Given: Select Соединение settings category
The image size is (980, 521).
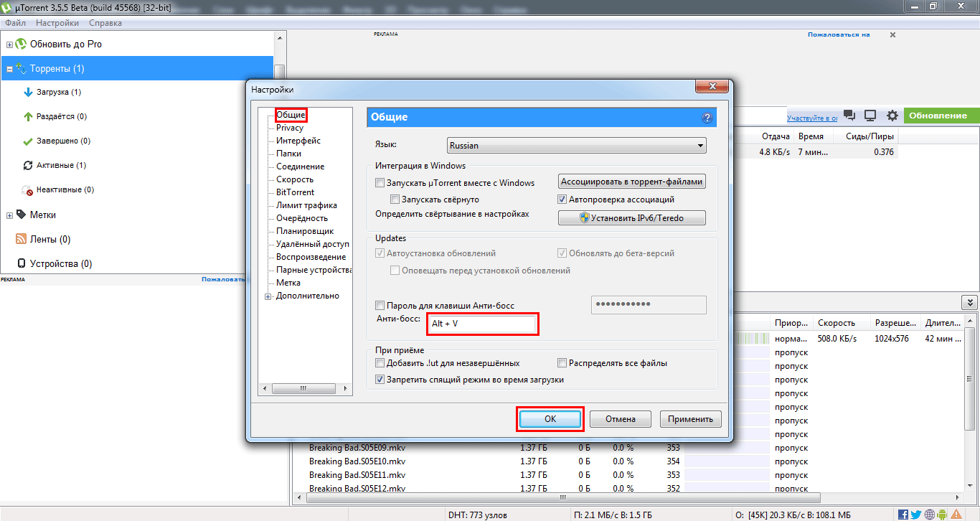Looking at the screenshot, I should (300, 166).
